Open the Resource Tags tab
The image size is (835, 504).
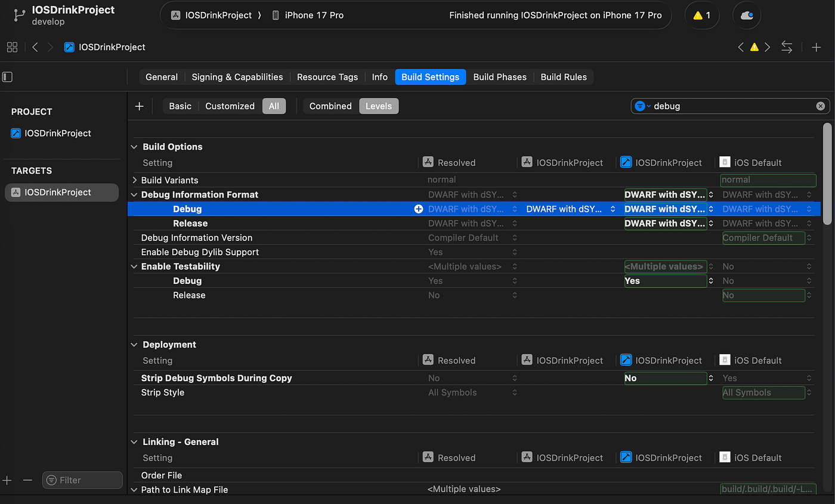click(x=327, y=77)
